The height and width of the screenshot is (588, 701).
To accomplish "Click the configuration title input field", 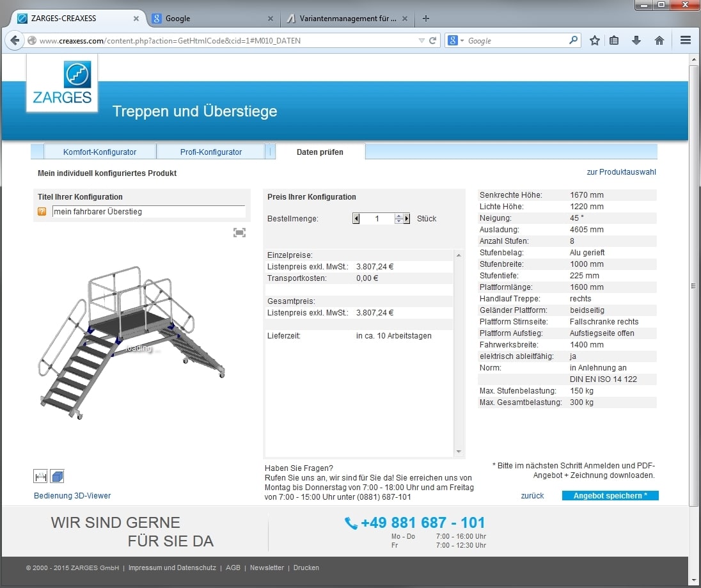I will pyautogui.click(x=149, y=212).
